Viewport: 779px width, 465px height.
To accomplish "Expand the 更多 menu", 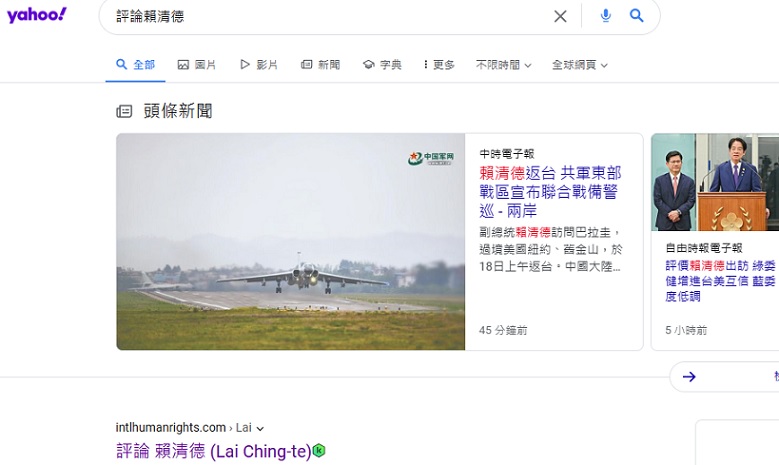I will click(x=439, y=65).
